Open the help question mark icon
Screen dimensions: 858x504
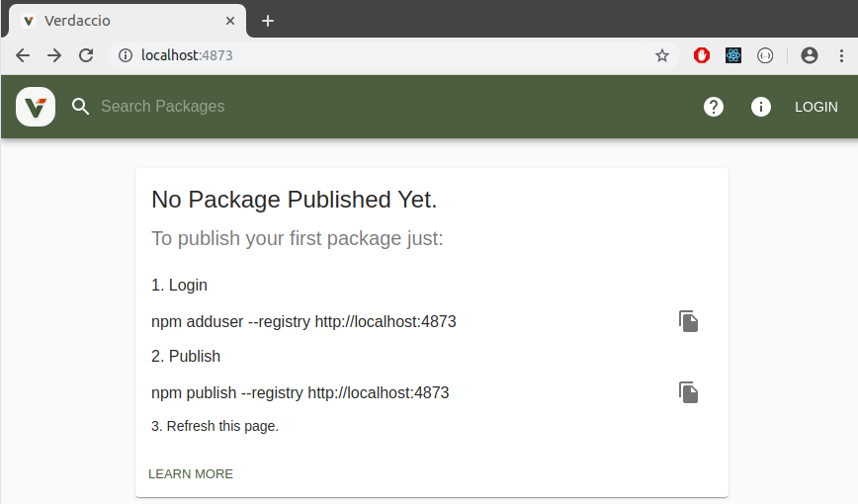click(x=714, y=107)
